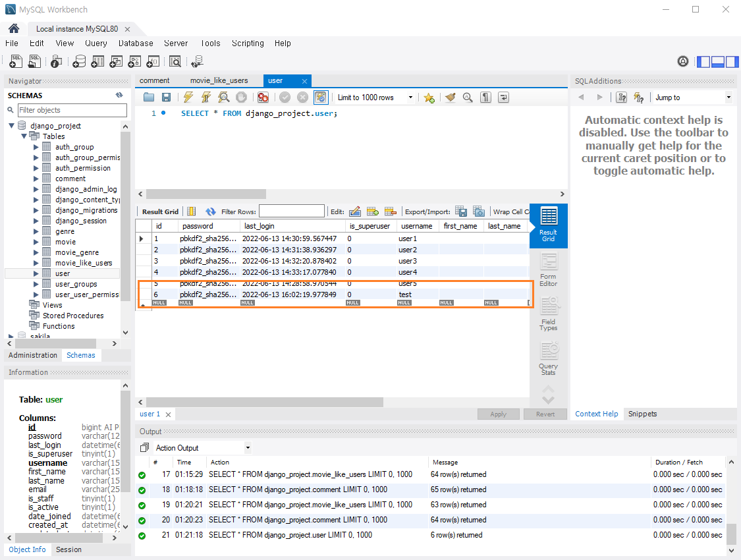Open the object inspector icon

(56, 61)
